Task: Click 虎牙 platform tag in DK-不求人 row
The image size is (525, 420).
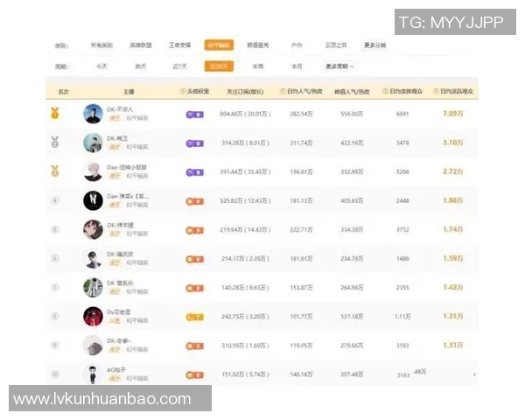Action: tap(115, 118)
